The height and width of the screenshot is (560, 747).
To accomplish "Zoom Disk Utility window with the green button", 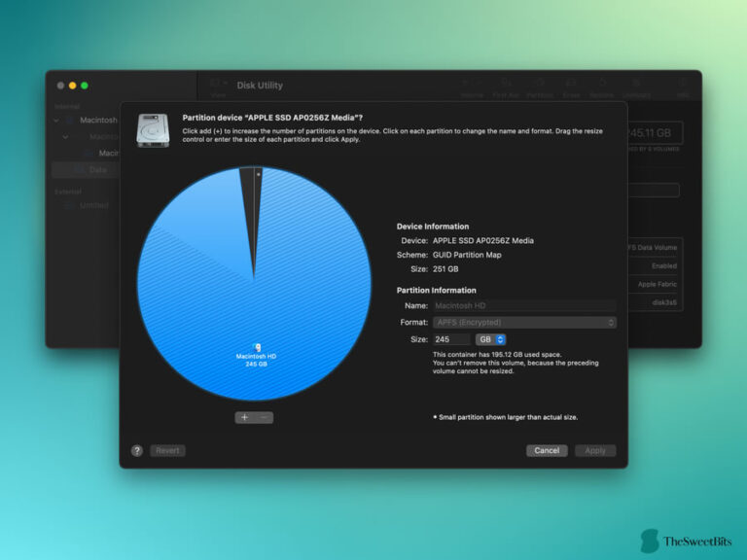I will tap(85, 86).
